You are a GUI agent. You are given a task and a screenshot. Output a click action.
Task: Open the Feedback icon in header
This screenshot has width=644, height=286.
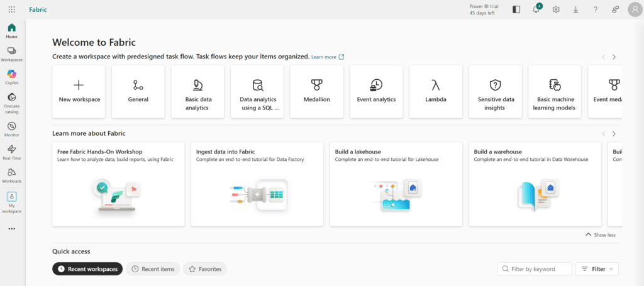click(x=615, y=9)
